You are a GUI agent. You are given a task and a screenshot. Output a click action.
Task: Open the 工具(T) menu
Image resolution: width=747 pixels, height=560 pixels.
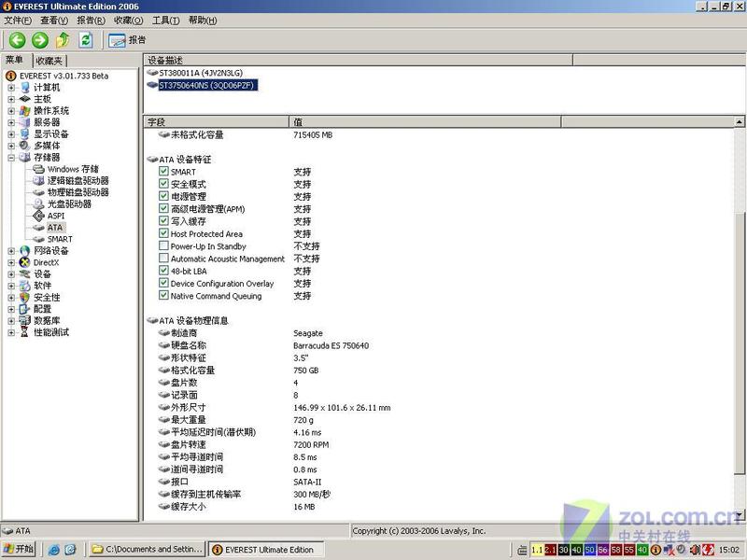click(x=166, y=21)
